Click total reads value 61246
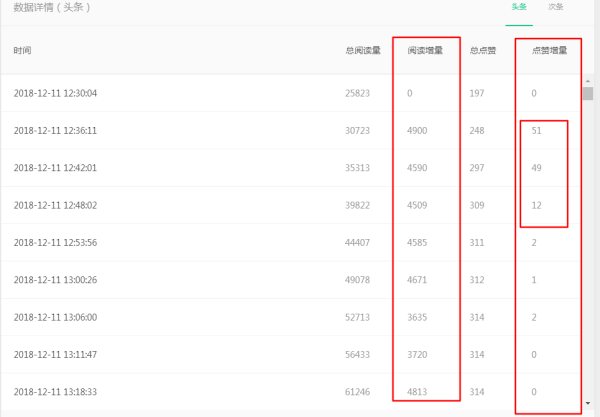600x417 pixels. pyautogui.click(x=357, y=392)
